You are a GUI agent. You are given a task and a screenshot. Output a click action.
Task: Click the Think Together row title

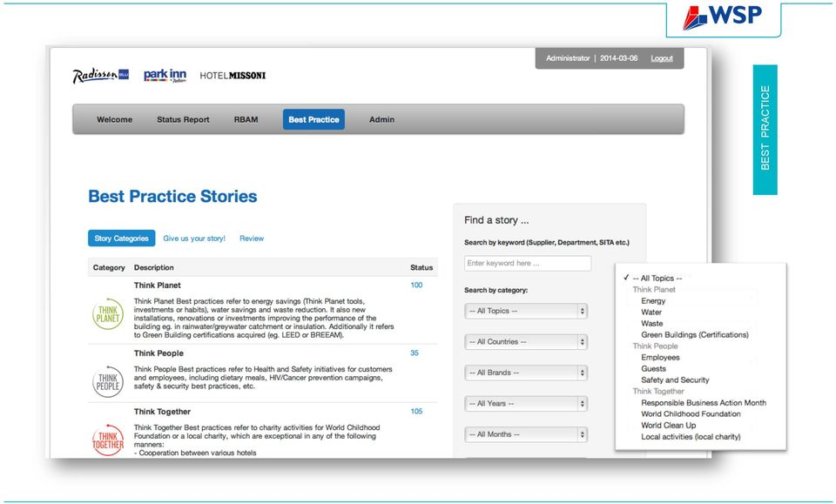pyautogui.click(x=162, y=412)
